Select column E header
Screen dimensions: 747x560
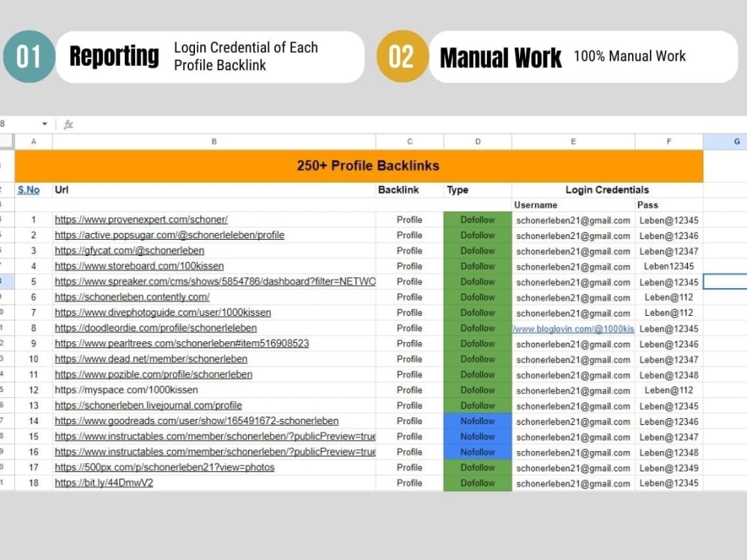point(573,141)
